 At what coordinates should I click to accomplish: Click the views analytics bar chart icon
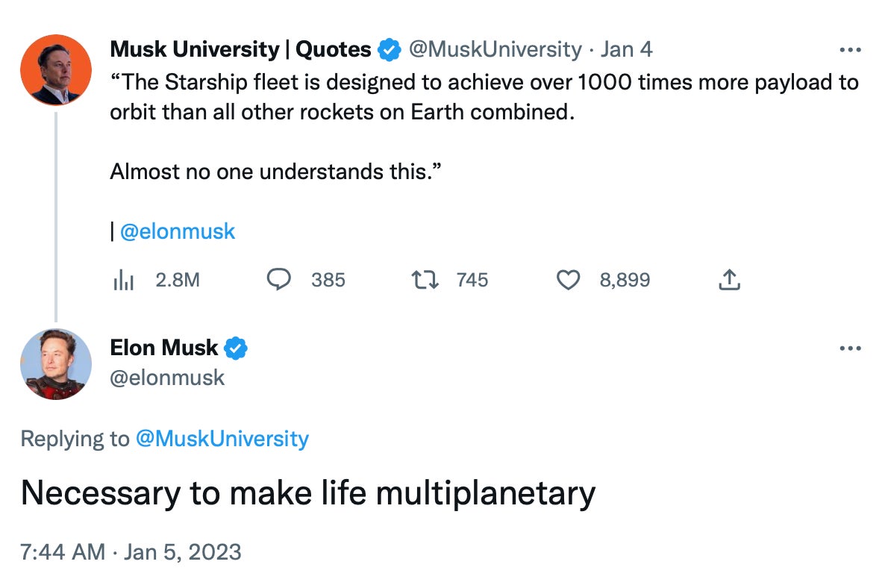[x=122, y=281]
